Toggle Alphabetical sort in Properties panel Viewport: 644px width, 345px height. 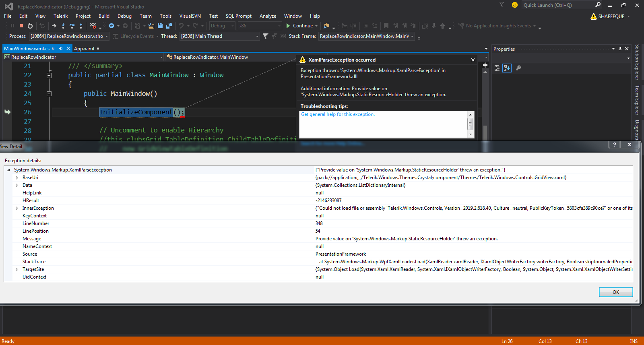pyautogui.click(x=507, y=68)
